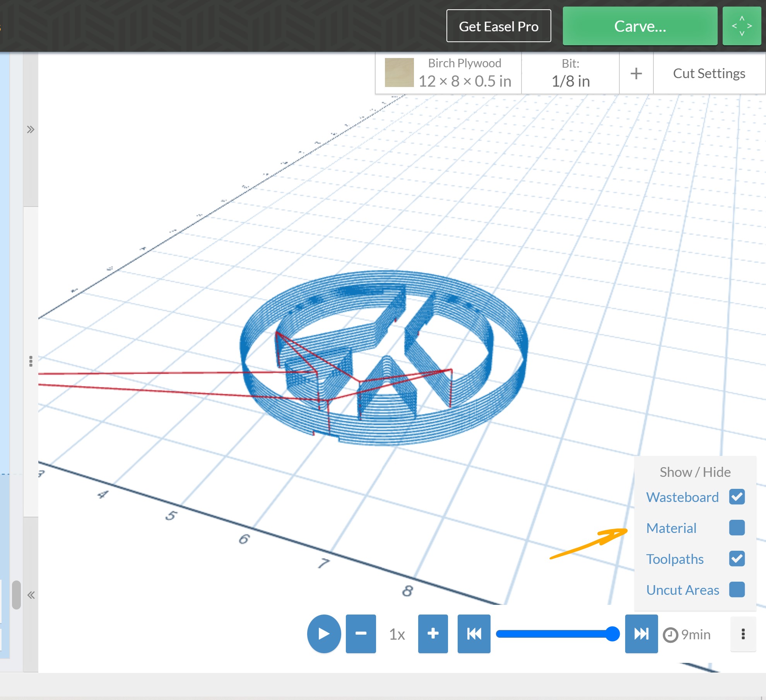The image size is (766, 700).
Task: Skip simulation to the end
Action: (641, 633)
